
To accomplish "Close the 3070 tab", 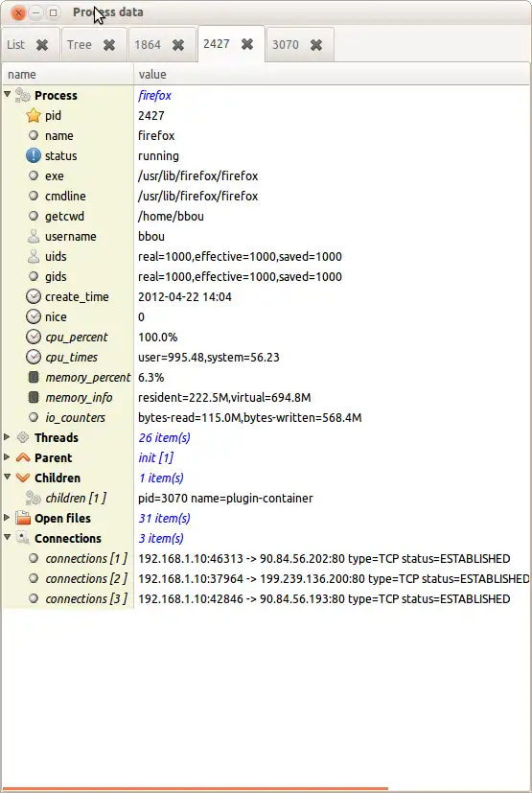I will [316, 45].
